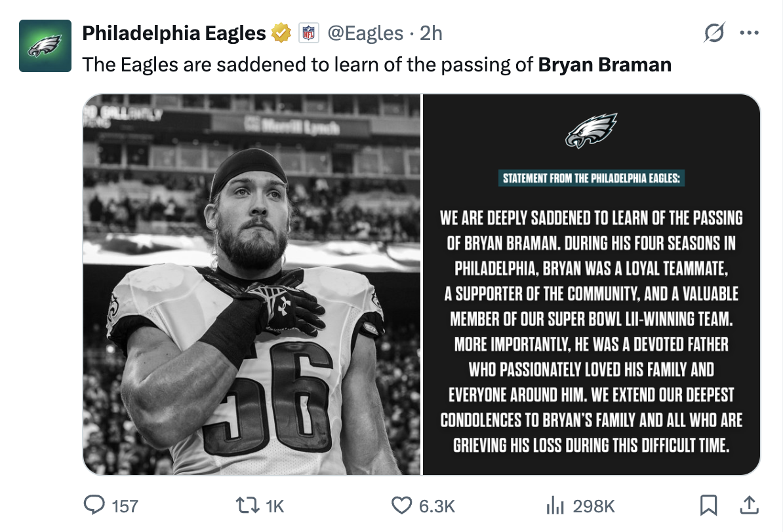Click the Philadelphia Eagles display name

174,32
